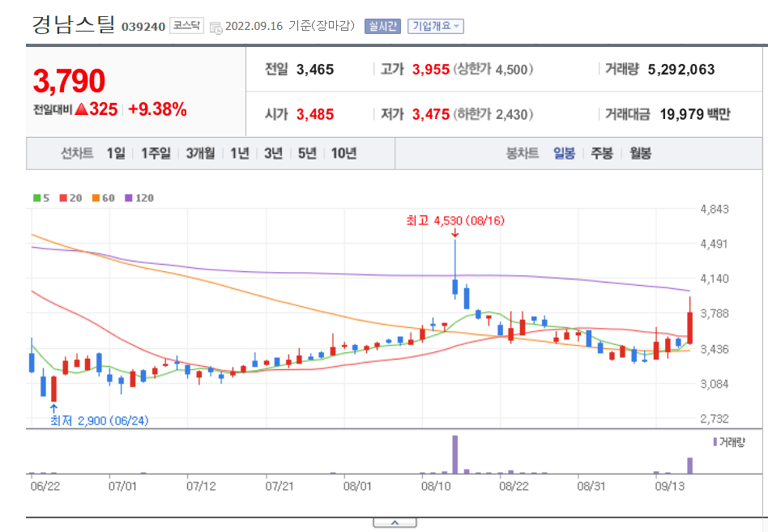Click the +9.38% change rate
768x532 pixels.
coord(157,109)
